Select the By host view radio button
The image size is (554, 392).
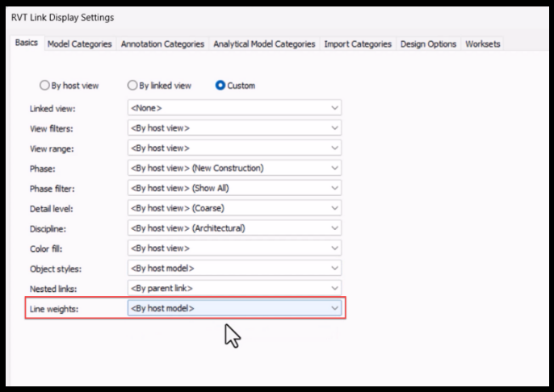pyautogui.click(x=44, y=85)
